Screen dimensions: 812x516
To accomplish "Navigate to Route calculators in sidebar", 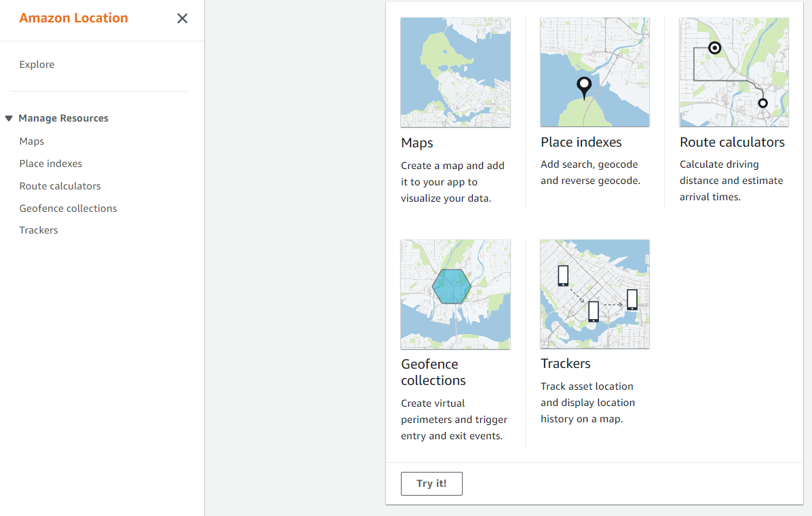I will coord(60,185).
